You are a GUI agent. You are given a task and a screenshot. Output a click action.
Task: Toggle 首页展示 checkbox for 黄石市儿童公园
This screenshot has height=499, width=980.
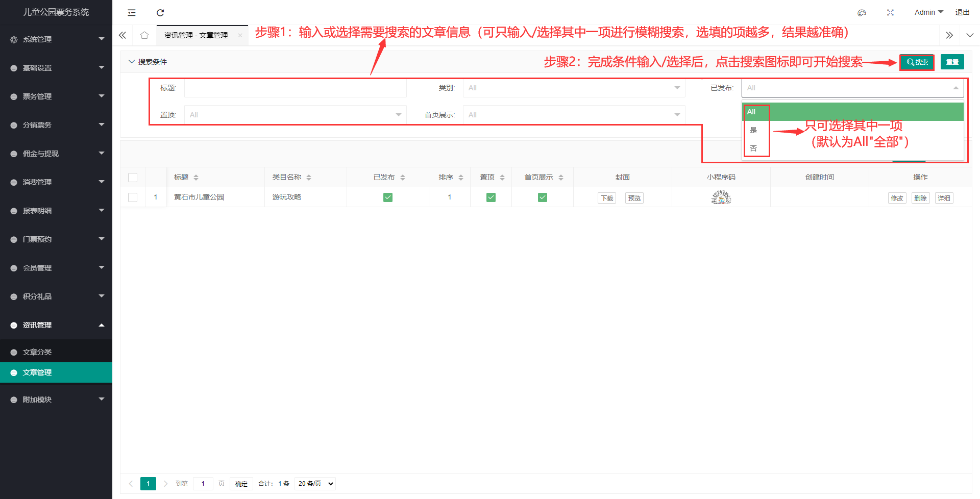pos(543,197)
